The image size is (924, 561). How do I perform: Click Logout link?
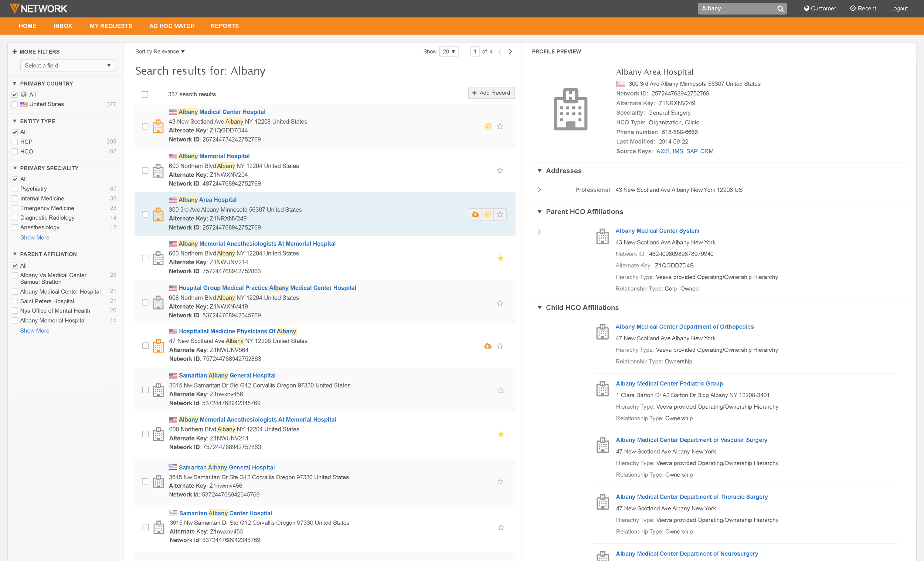click(898, 9)
